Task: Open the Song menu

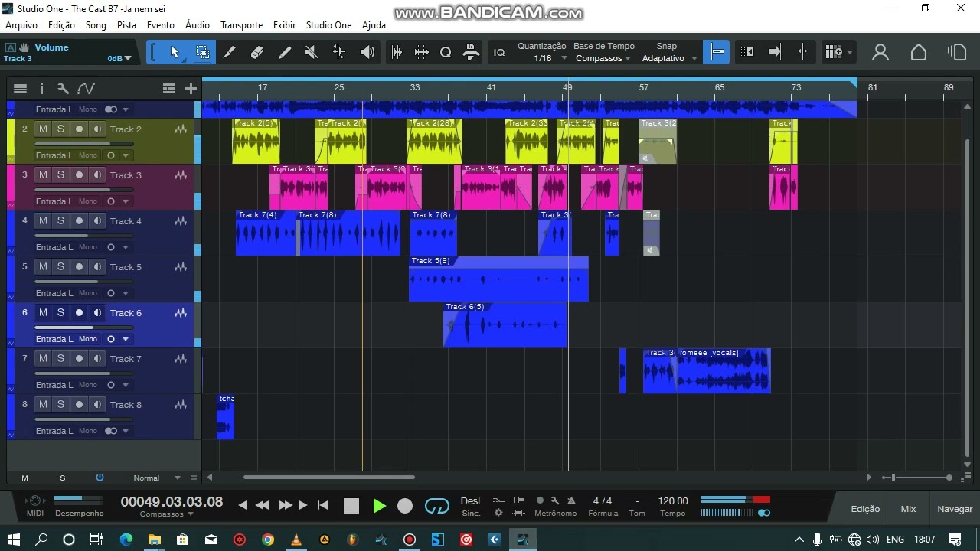Action: pos(96,25)
